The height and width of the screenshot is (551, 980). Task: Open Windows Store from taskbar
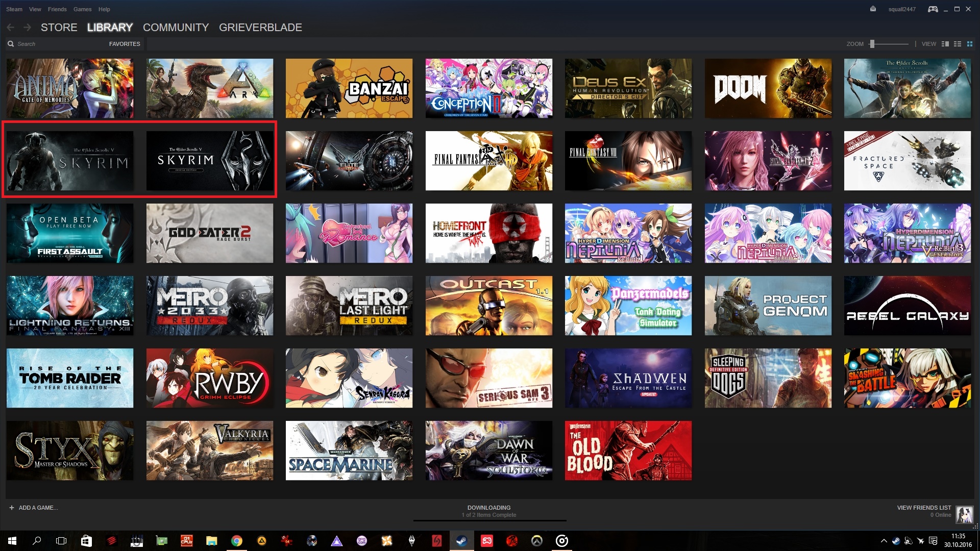tap(86, 541)
